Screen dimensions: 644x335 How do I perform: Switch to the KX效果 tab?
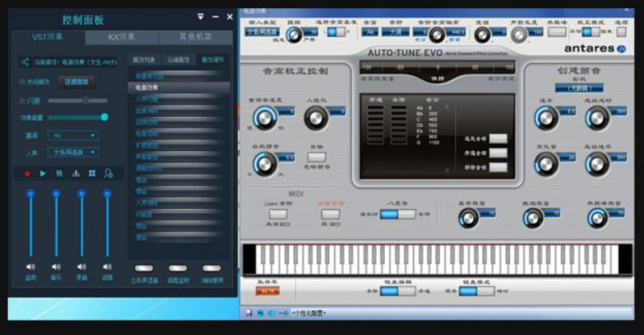pyautogui.click(x=122, y=38)
